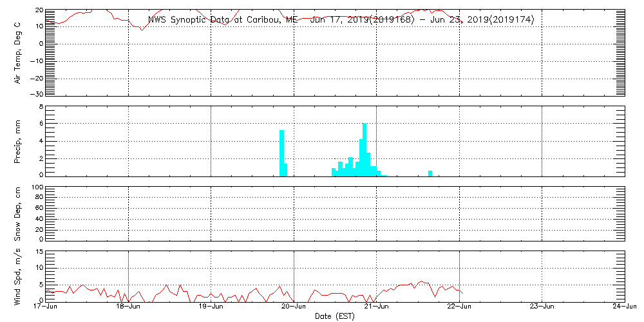Image resolution: width=644 pixels, height=322 pixels.
Task: Pick the 19-Jun date tick label
Action: (x=211, y=308)
